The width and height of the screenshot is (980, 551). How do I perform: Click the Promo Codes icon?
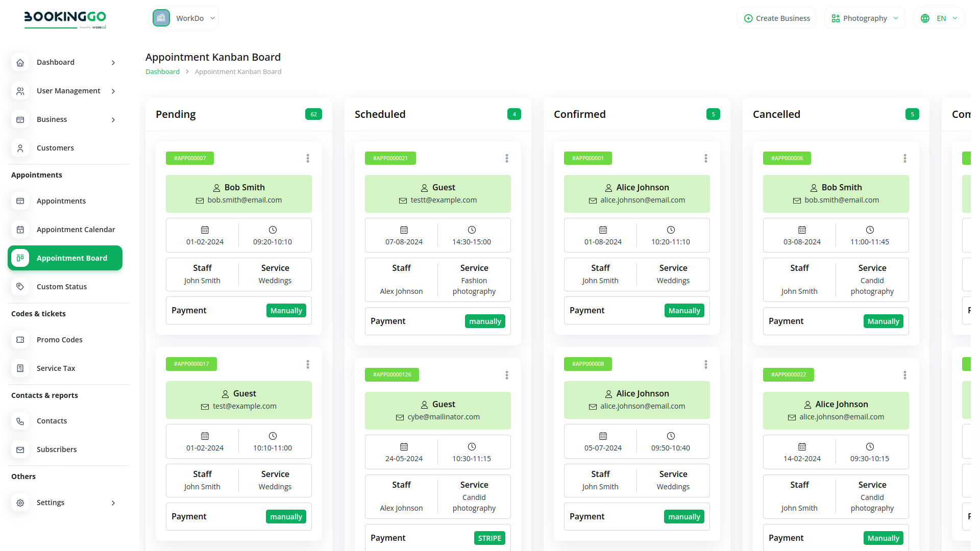(20, 340)
